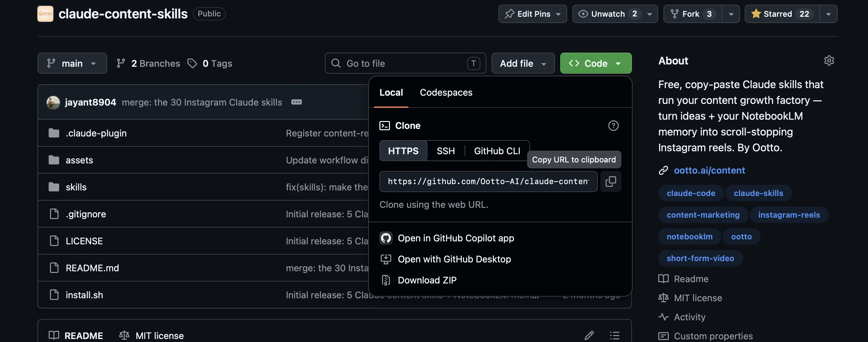Screen dimensions: 868x342
Task: Open the About settings gear icon
Action: (x=829, y=61)
